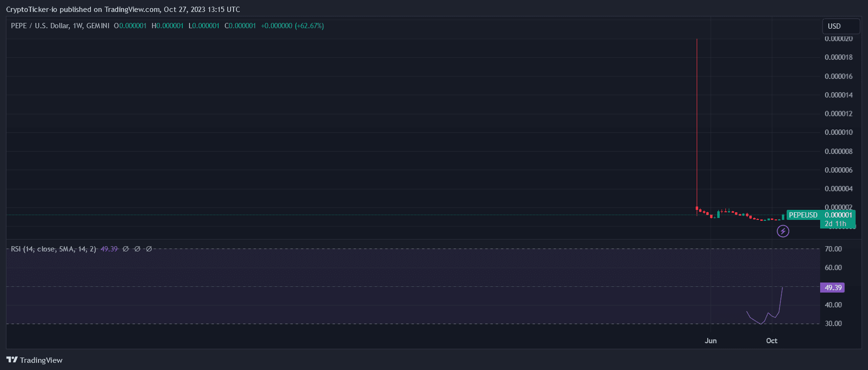Viewport: 868px width, 370px height.
Task: Open the RSI indicator legend label
Action: [53, 249]
